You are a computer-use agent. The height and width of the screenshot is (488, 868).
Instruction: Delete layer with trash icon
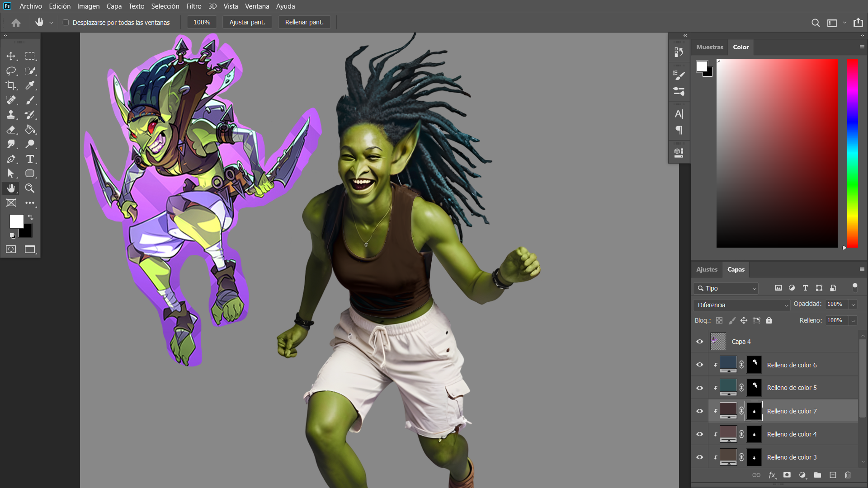(848, 475)
